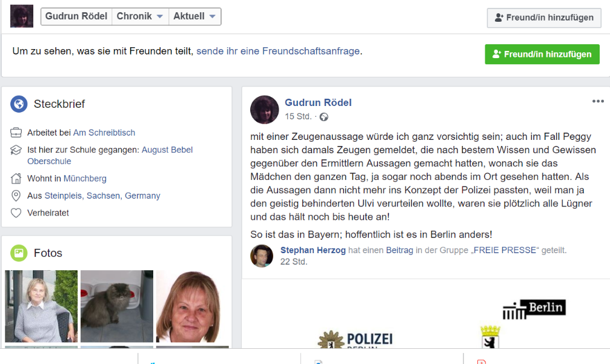Screen dimensions: 610x364
Task: Open the Münchberg location link
Action: [x=85, y=179]
